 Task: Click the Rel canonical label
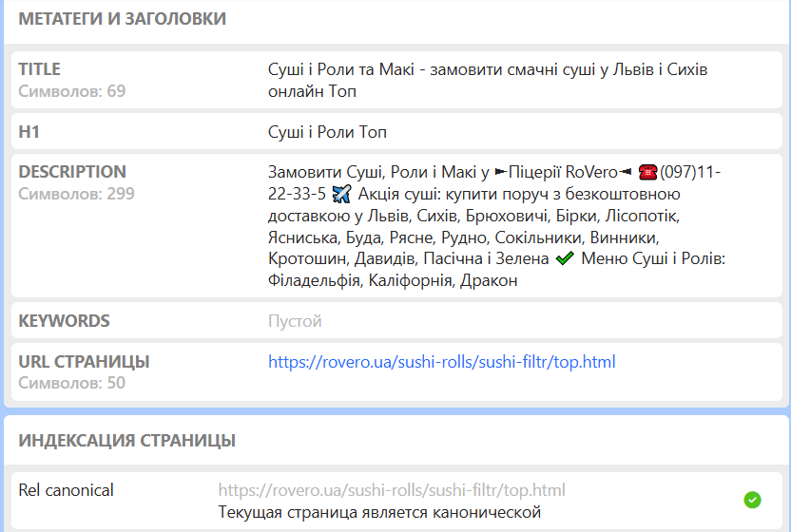67,490
